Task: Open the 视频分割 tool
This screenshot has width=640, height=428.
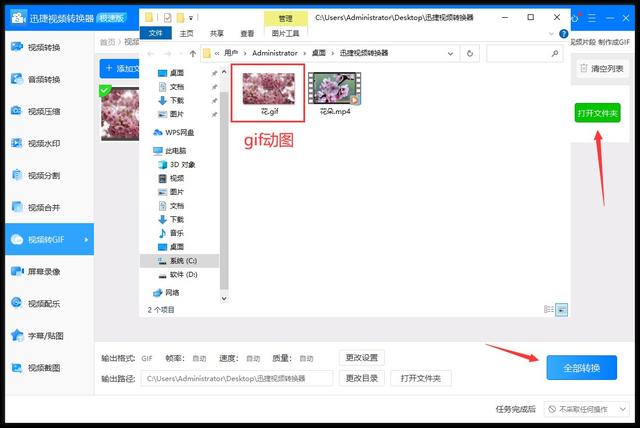Action: pos(43,175)
